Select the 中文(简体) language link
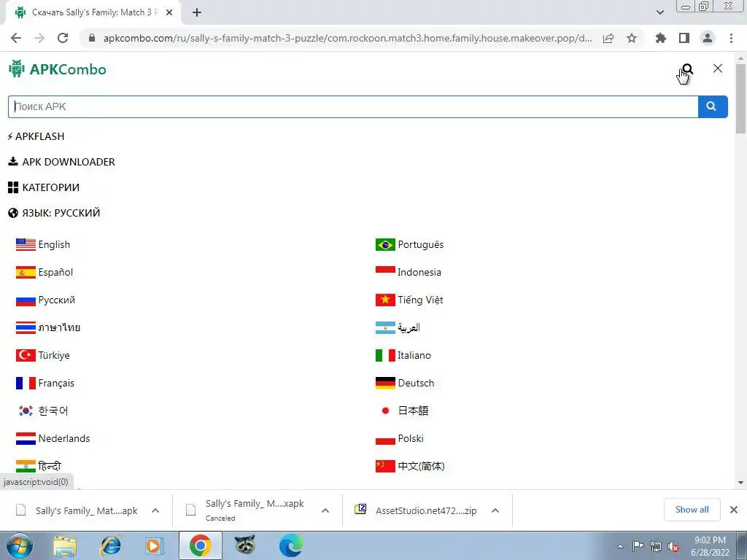Viewport: 747px width, 560px height. pos(421,466)
